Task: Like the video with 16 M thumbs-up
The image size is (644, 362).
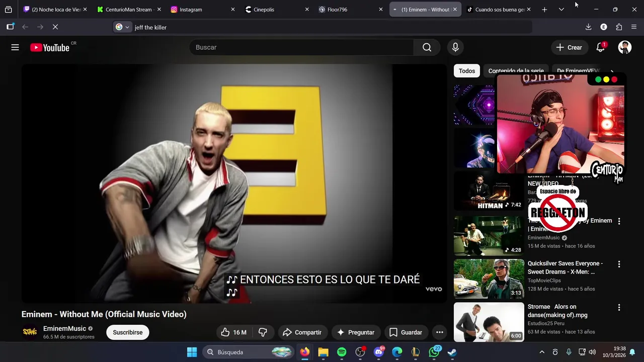Action: click(x=234, y=332)
